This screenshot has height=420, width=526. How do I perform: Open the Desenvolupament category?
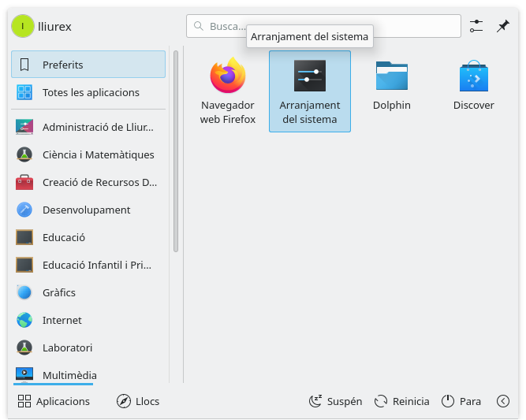[88, 210]
